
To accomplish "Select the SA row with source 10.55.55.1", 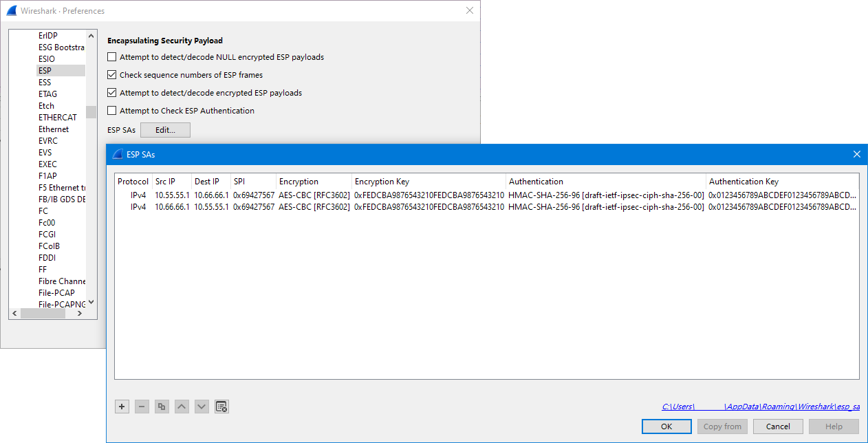I will [487, 195].
